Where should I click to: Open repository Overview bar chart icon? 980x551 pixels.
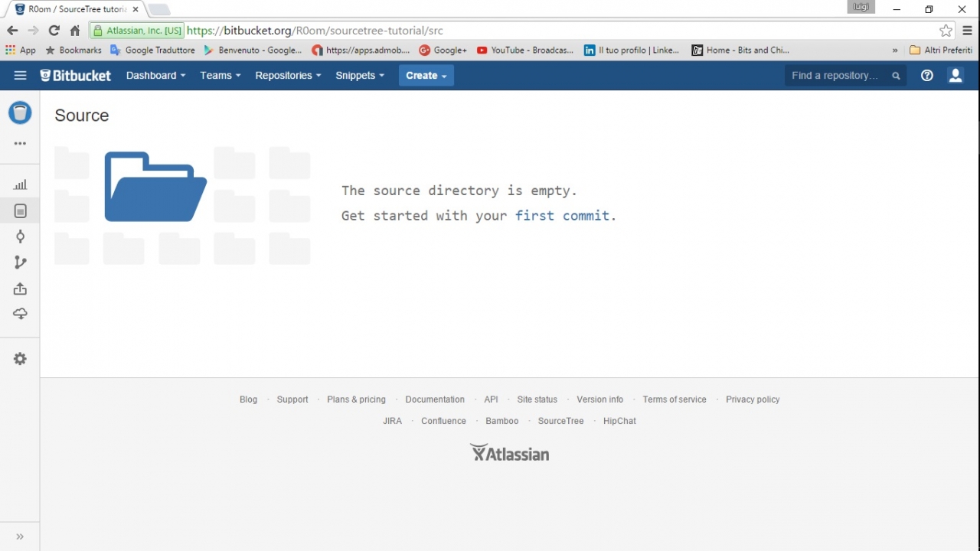[21, 184]
